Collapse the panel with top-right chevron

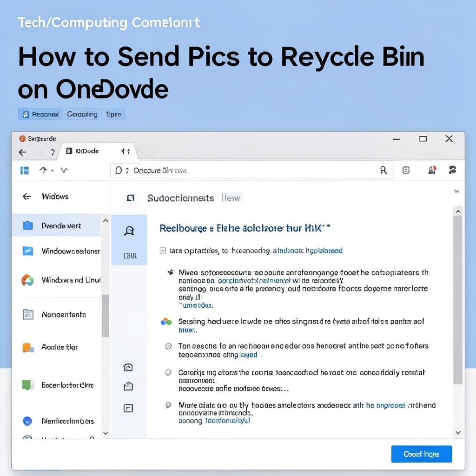pos(456,191)
